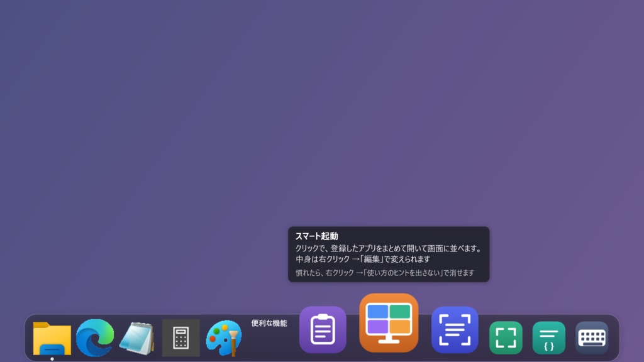The image size is (644, 362).
Task: Click the スマート起動 tooltip title
Action: click(317, 236)
